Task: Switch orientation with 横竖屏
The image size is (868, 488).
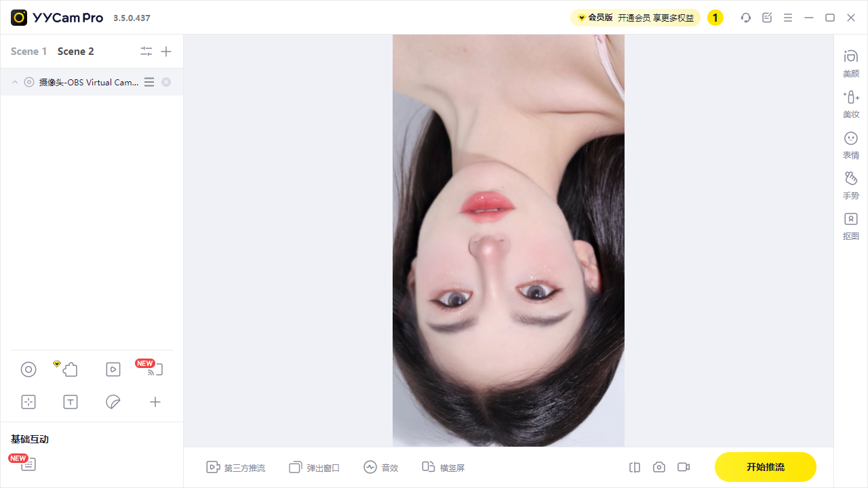Action: pyautogui.click(x=443, y=467)
